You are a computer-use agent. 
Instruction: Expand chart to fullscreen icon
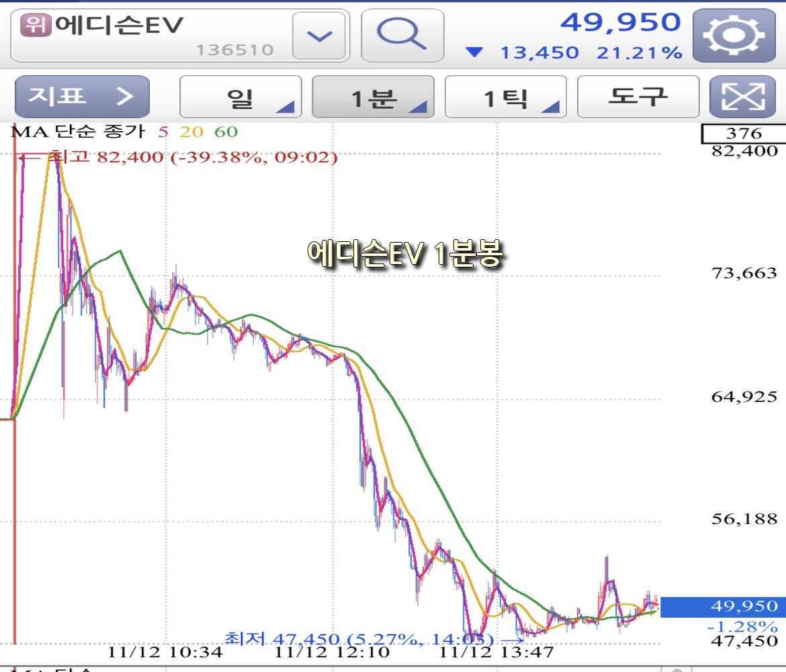tap(743, 97)
